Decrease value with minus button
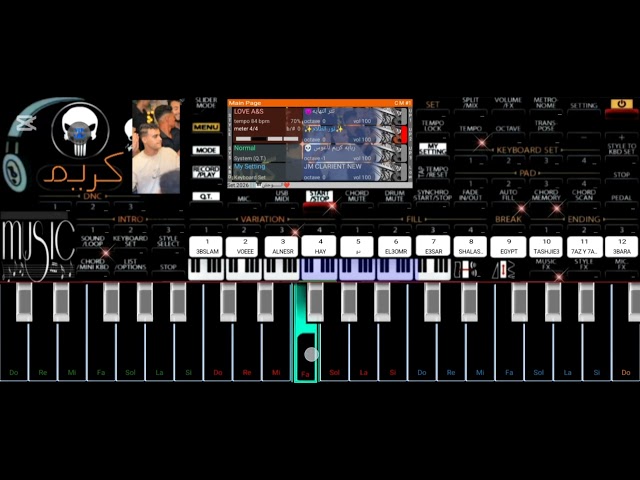 [x=584, y=138]
